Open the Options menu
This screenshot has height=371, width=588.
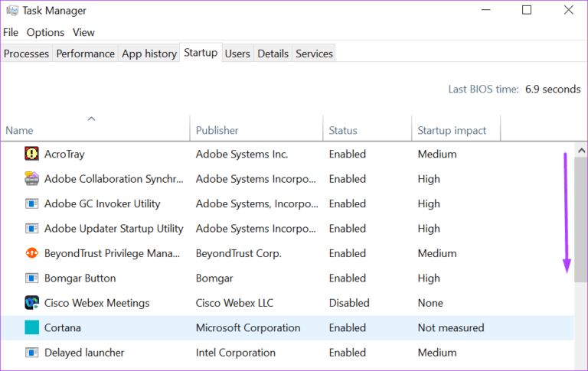pyautogui.click(x=45, y=33)
